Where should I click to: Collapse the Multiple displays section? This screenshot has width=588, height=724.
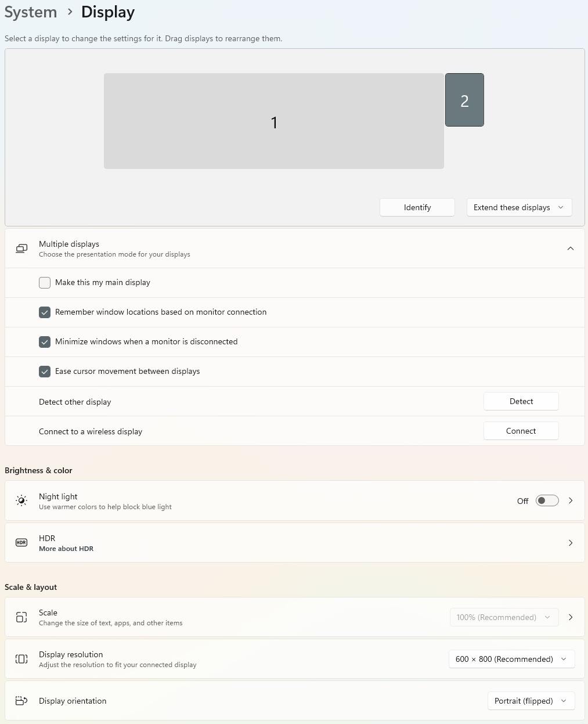(x=570, y=248)
